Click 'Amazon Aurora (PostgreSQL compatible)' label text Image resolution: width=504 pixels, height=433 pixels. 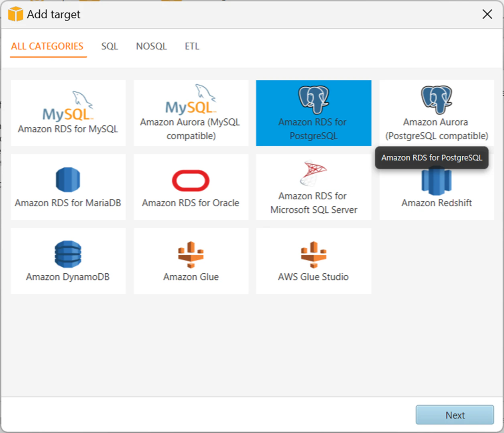coord(437,129)
